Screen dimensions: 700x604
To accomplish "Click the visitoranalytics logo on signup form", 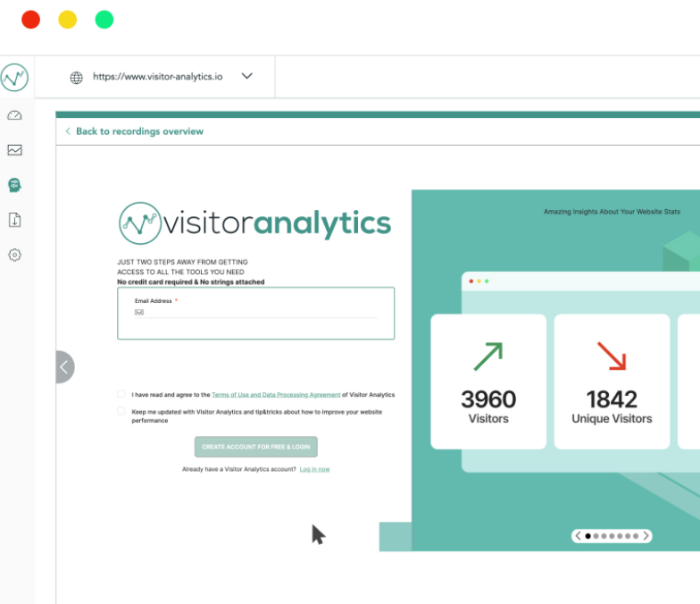I will point(255,223).
